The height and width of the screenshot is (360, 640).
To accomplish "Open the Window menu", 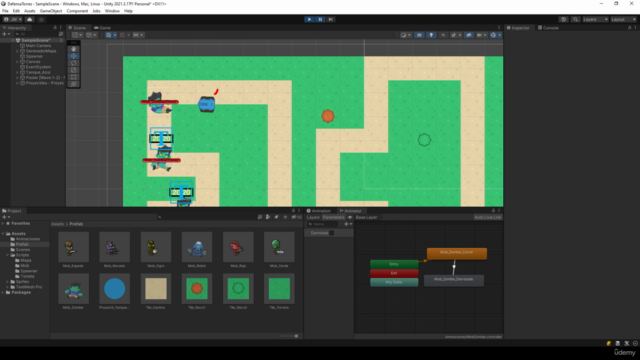I will [112, 11].
